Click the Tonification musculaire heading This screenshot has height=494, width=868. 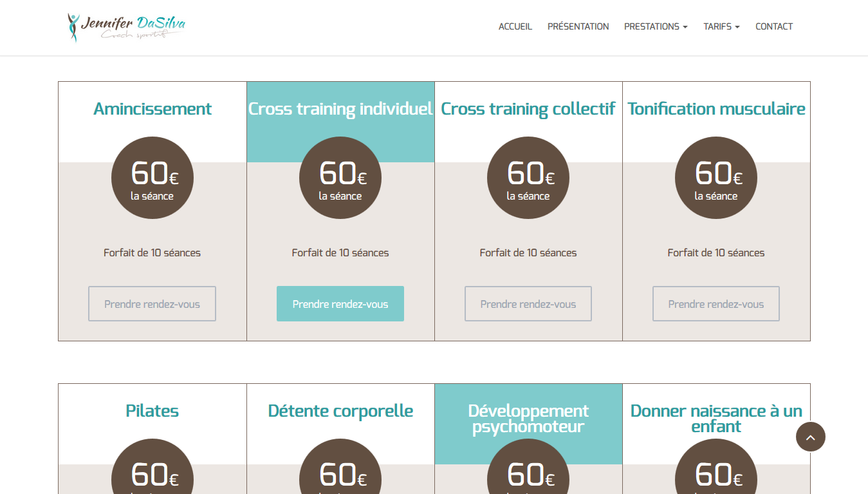[x=716, y=109]
